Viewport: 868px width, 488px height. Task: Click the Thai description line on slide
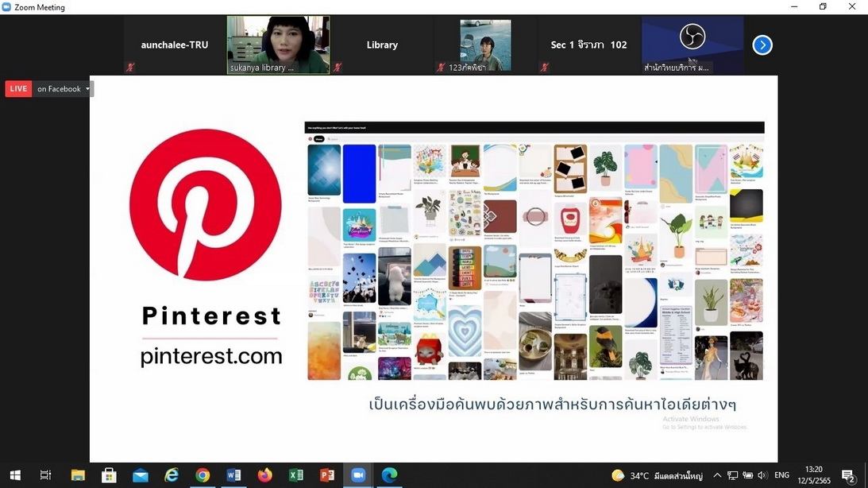click(x=552, y=404)
